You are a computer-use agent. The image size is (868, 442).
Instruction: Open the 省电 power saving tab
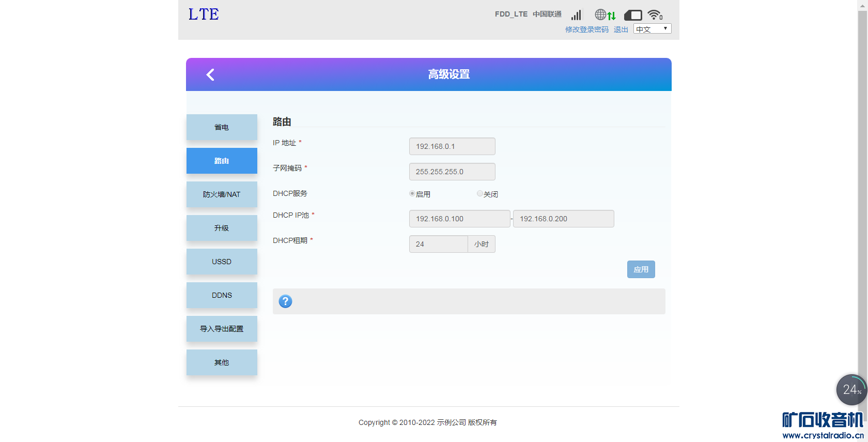tap(222, 127)
